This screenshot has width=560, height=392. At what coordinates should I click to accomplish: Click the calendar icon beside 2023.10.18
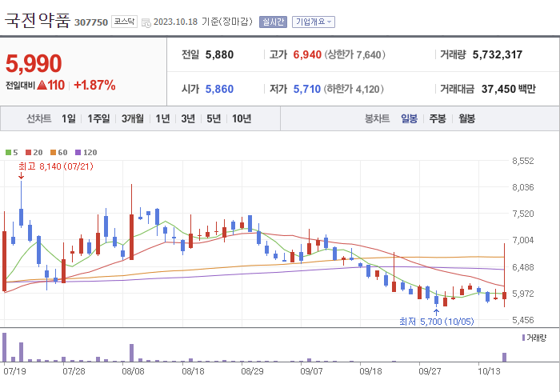[x=146, y=23]
